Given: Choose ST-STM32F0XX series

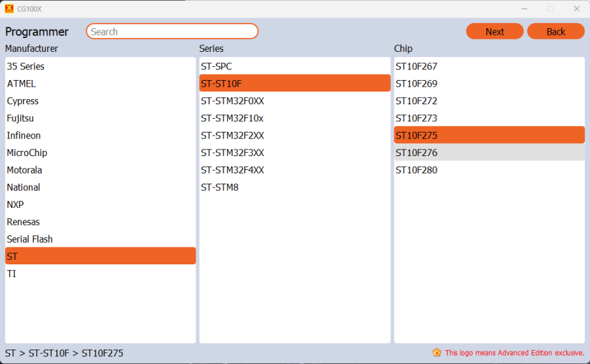Looking at the screenshot, I should coord(232,101).
